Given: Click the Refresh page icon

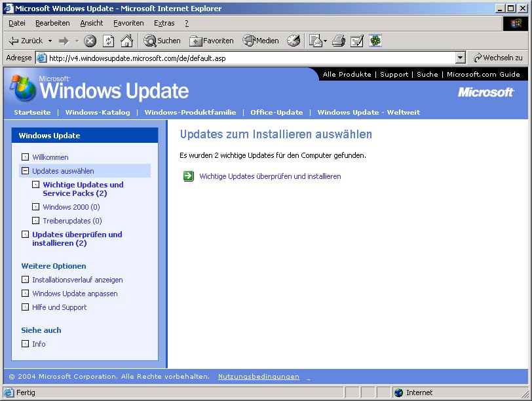Looking at the screenshot, I should [108, 41].
